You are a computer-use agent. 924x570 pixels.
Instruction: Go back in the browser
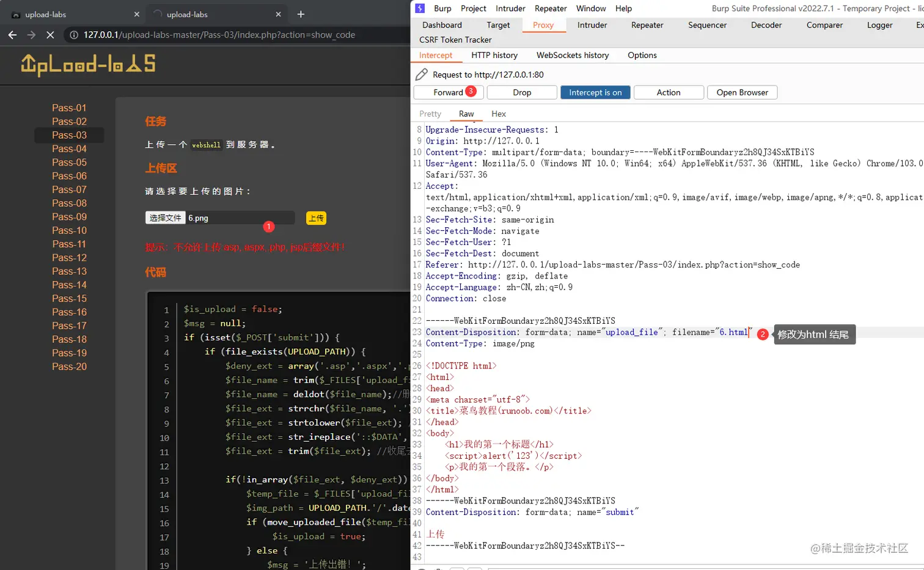pyautogui.click(x=12, y=35)
